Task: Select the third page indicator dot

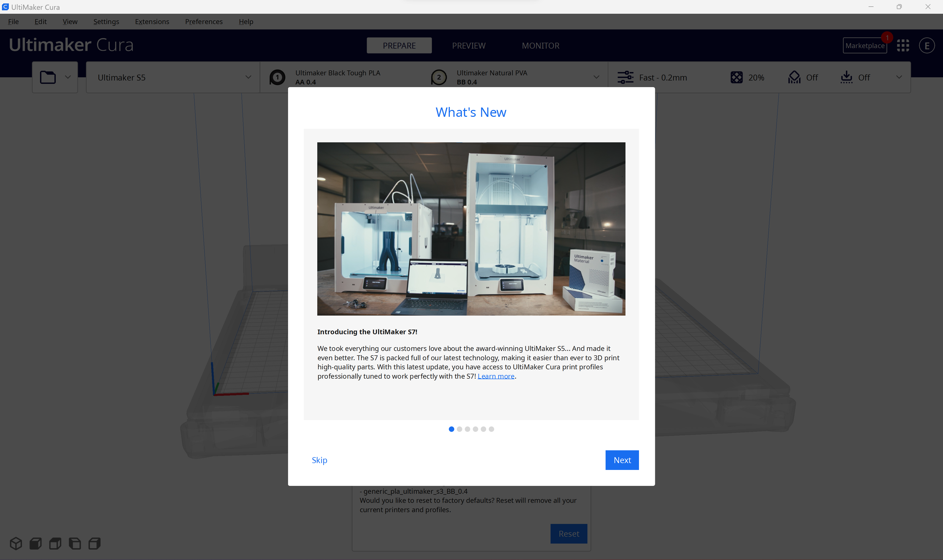Action: tap(467, 429)
